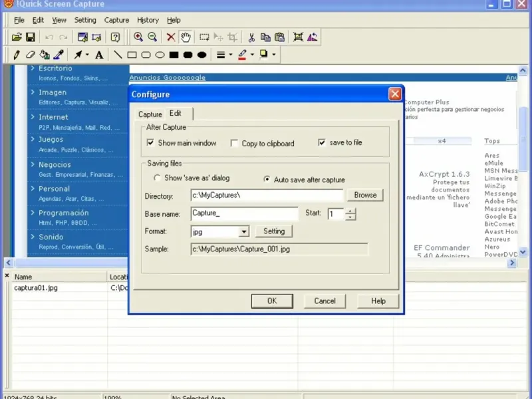Select the filled Ellipse tool
The image size is (532, 399).
pyautogui.click(x=202, y=55)
